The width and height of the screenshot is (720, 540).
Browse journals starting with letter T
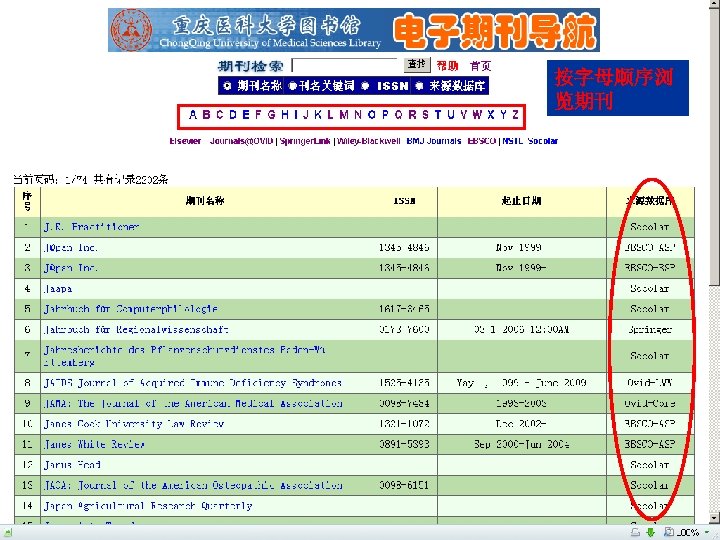point(438,115)
